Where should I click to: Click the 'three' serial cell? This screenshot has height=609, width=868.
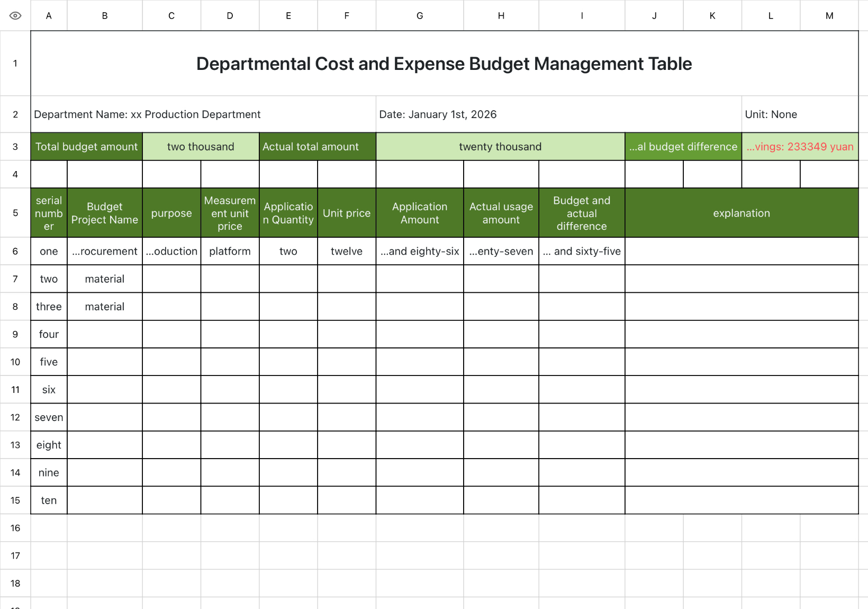(49, 306)
